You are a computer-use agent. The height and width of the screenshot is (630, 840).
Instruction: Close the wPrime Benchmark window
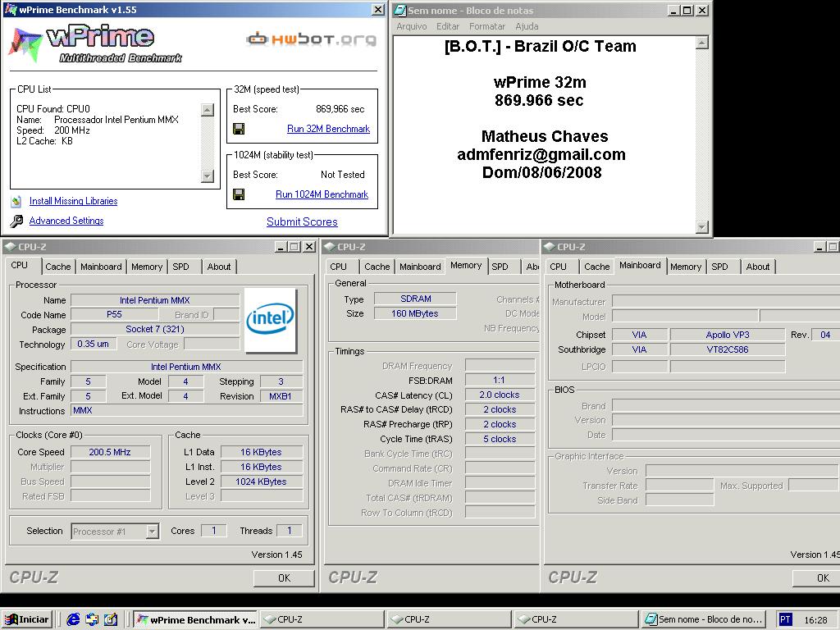[x=377, y=10]
